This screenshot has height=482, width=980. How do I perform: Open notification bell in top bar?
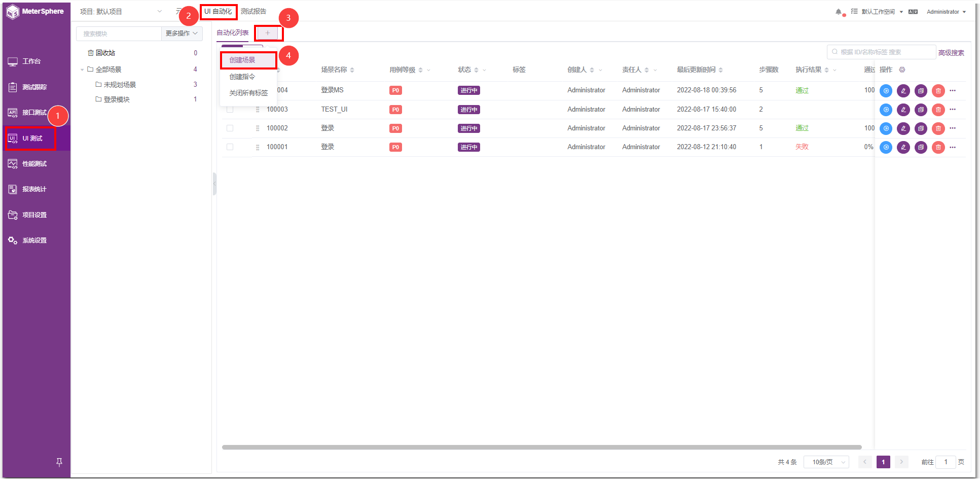(x=839, y=12)
